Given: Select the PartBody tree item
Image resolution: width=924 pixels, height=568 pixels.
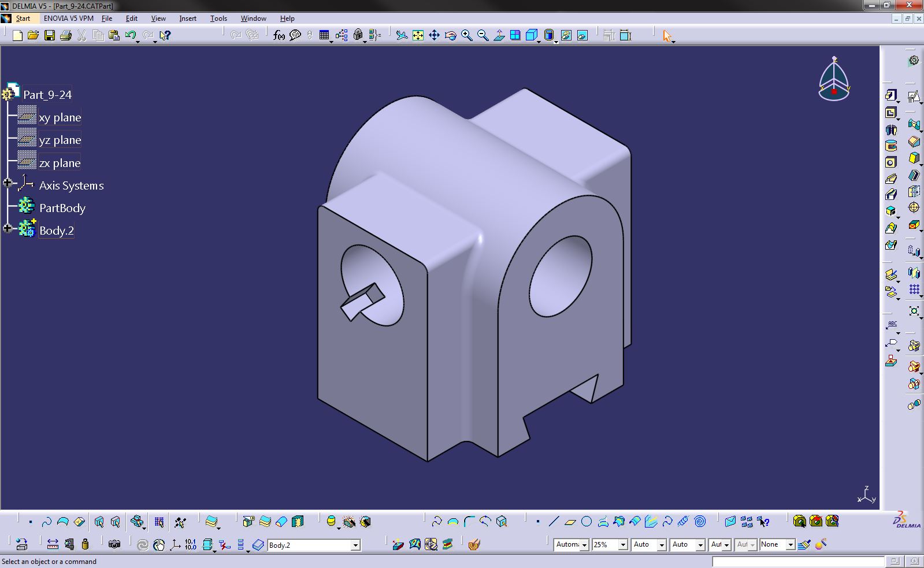Looking at the screenshot, I should tap(62, 208).
